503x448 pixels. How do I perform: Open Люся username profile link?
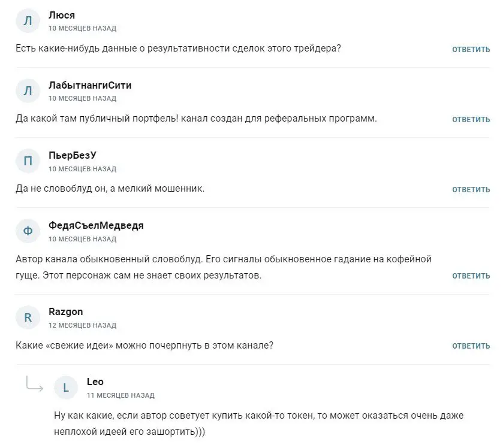(x=62, y=15)
